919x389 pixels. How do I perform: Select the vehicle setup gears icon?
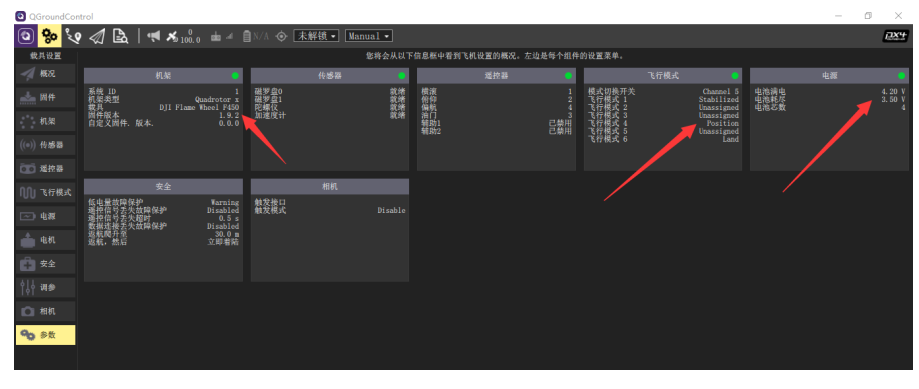(x=50, y=36)
